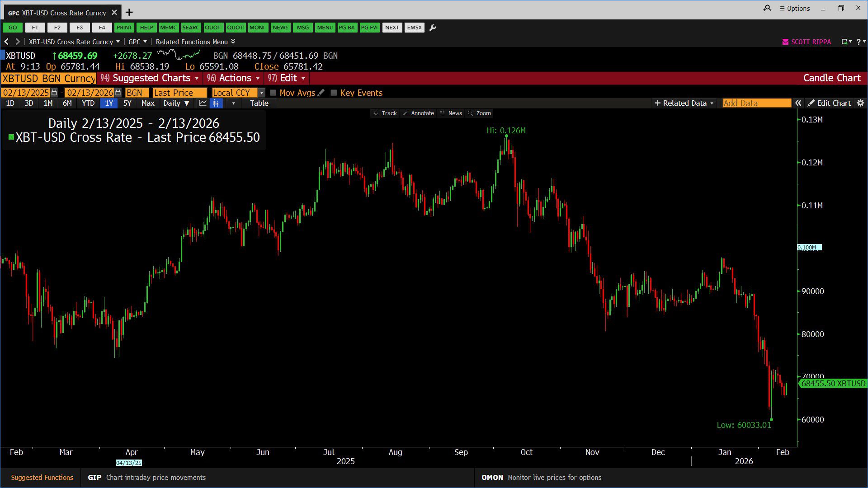Click the SCOTT RIPPA user name

tap(811, 42)
